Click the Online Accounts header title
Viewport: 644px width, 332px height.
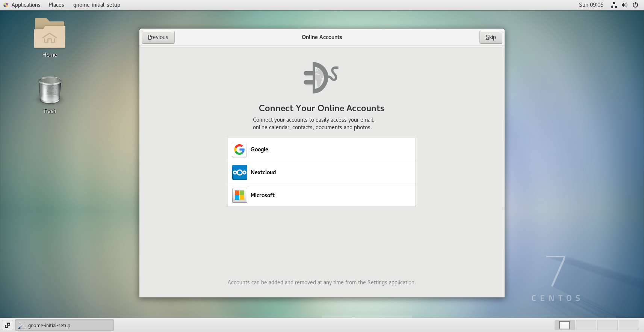pyautogui.click(x=322, y=37)
